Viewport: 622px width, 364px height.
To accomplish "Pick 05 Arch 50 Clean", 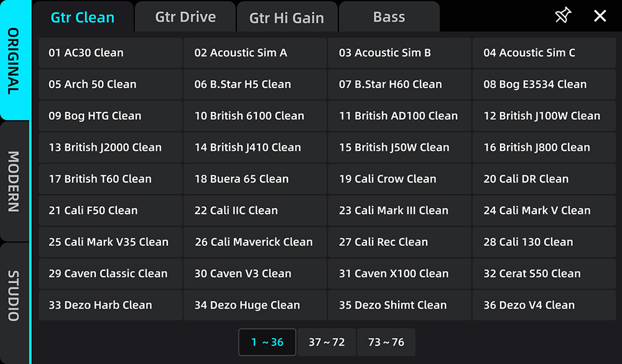I will (111, 84).
